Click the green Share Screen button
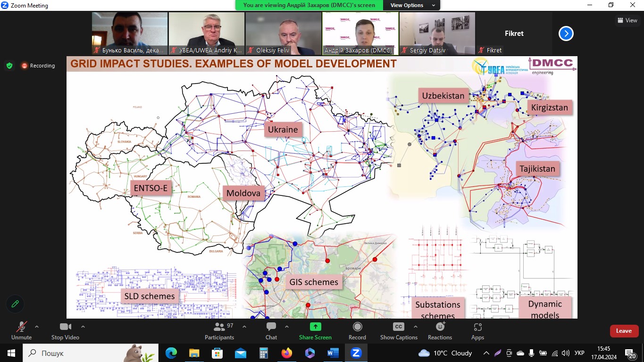The image size is (644, 362). [315, 331]
